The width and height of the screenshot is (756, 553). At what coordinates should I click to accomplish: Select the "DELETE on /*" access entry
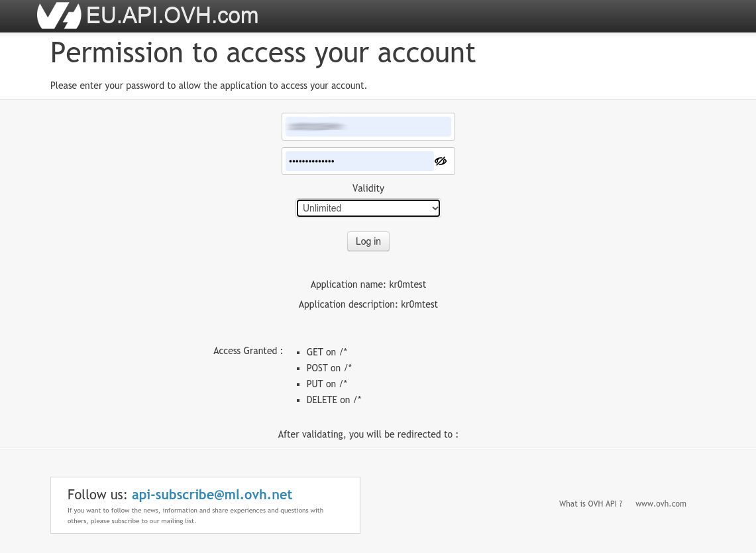pyautogui.click(x=334, y=400)
